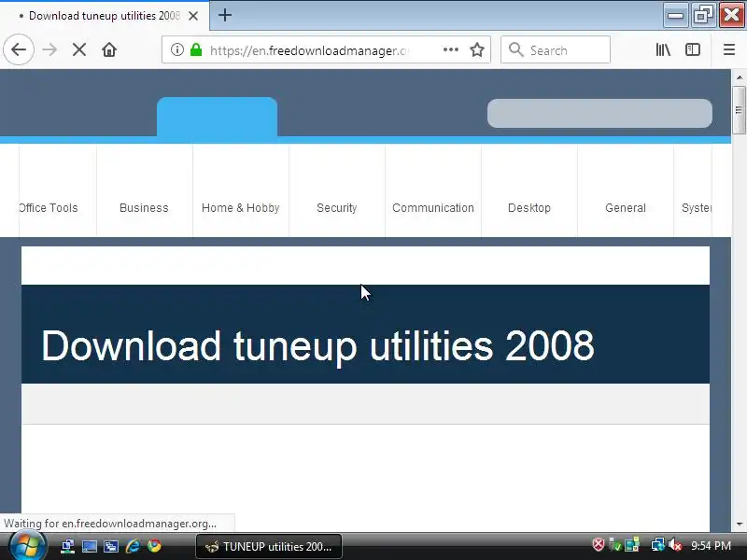The height and width of the screenshot is (560, 747).
Task: Click the green secure connection padlock
Action: click(196, 49)
